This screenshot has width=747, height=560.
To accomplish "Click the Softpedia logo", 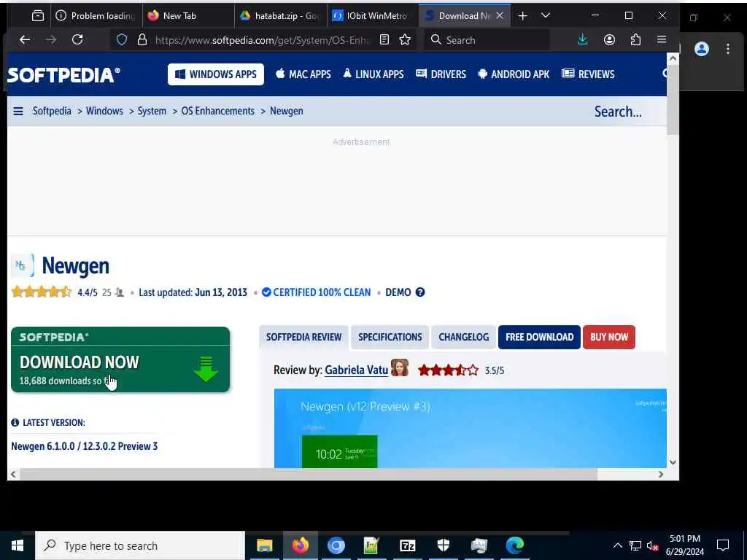I will pyautogui.click(x=64, y=75).
